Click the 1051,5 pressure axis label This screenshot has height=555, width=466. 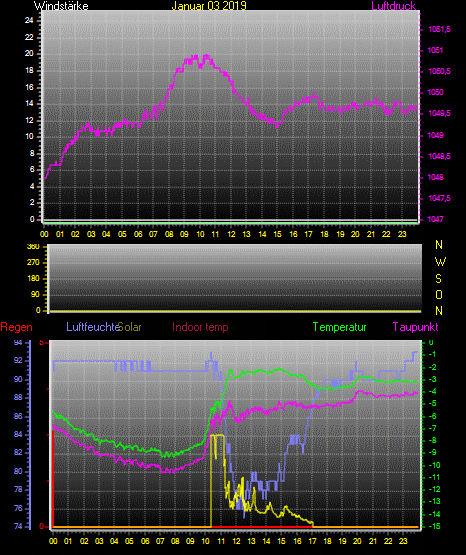439,29
